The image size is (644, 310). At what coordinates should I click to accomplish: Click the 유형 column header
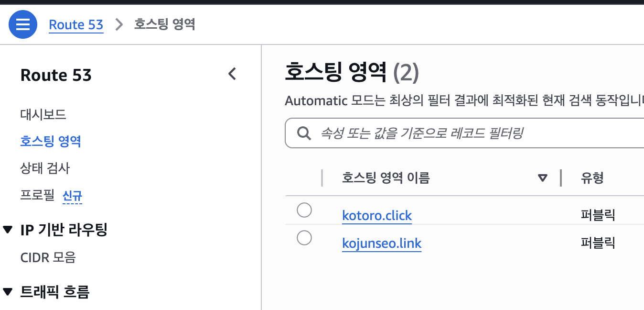point(592,178)
